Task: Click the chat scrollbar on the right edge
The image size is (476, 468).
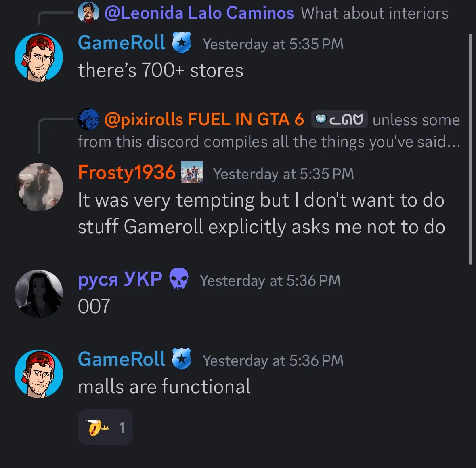Action: coord(470,149)
